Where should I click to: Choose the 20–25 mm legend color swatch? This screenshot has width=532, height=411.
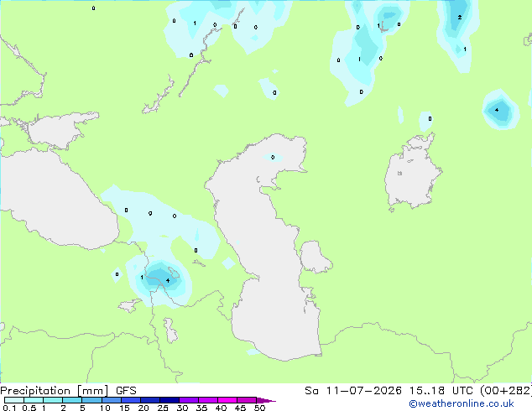click(149, 400)
